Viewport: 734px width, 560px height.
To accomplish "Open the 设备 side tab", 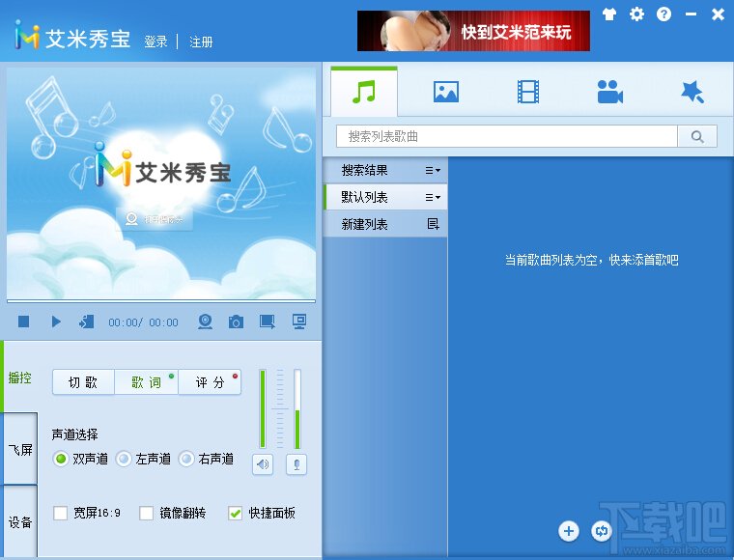I will (x=19, y=521).
